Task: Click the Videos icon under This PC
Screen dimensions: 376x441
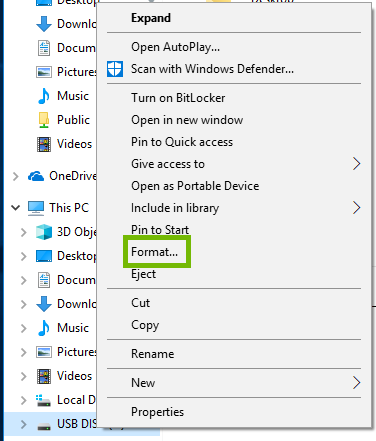Action: tap(44, 376)
